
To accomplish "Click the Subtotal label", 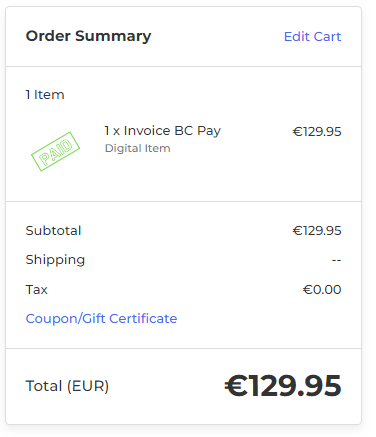I will click(53, 231).
